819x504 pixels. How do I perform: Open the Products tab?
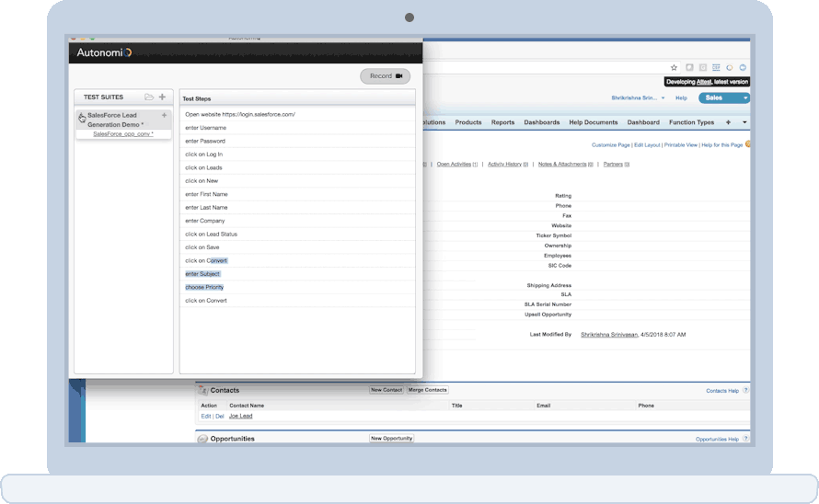[x=468, y=122]
